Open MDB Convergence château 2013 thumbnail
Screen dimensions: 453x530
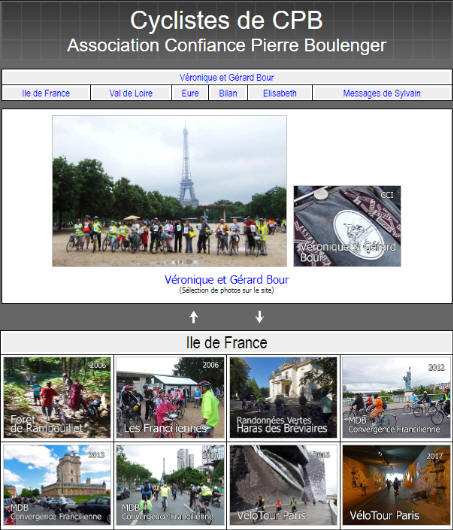57,485
